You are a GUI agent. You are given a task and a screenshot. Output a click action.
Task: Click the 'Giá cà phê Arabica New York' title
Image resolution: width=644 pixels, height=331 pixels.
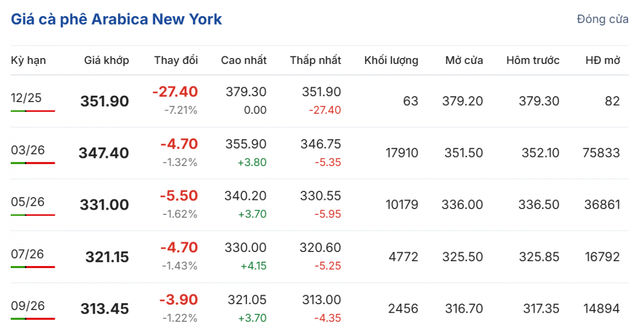pos(116,19)
